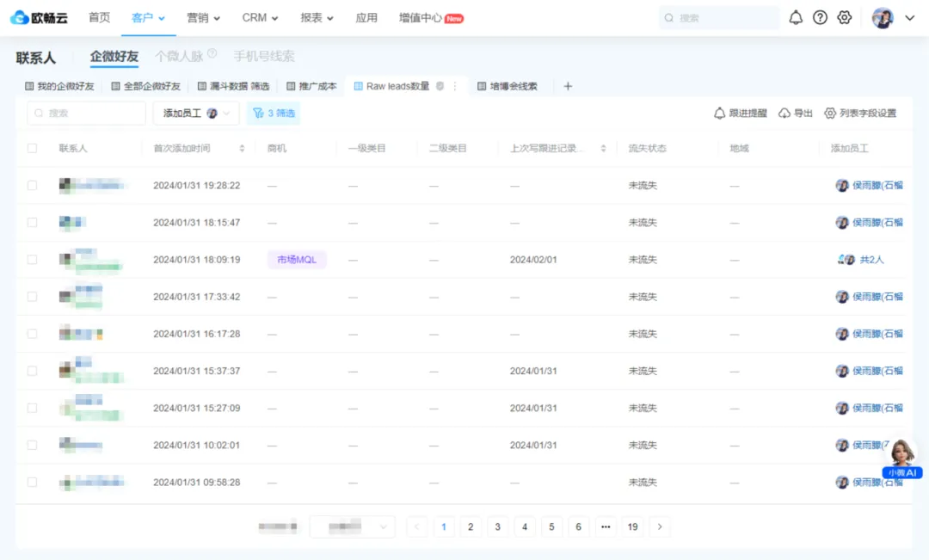The width and height of the screenshot is (929, 560).
Task: Open the 报表 menu
Action: coord(317,17)
